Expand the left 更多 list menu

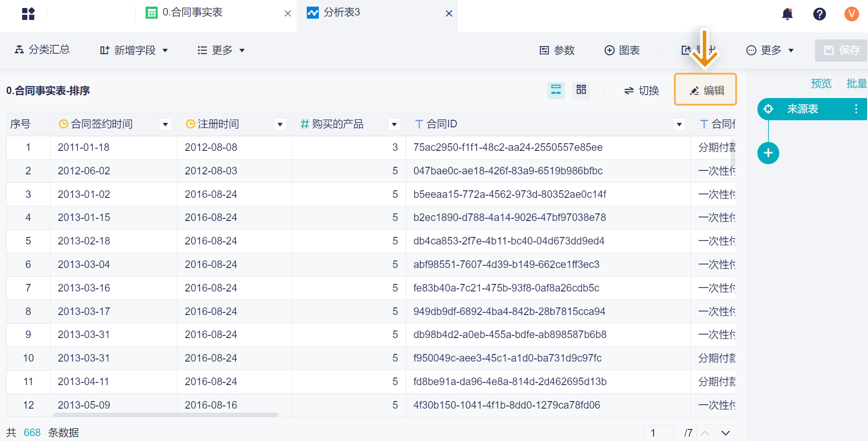click(221, 50)
